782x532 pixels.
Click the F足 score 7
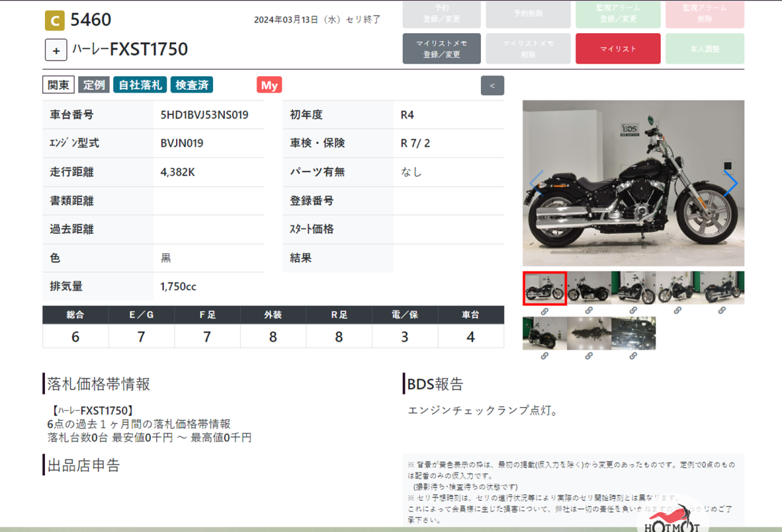click(x=207, y=337)
